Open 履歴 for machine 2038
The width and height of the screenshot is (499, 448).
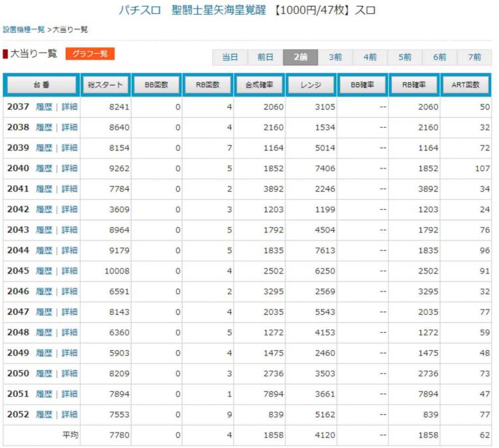click(x=44, y=127)
